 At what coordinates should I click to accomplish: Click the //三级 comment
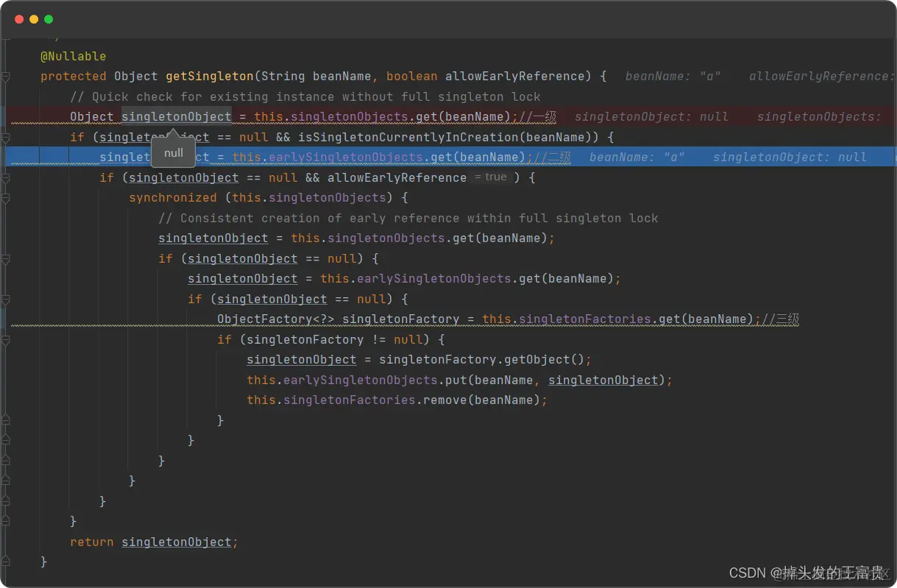pos(780,319)
